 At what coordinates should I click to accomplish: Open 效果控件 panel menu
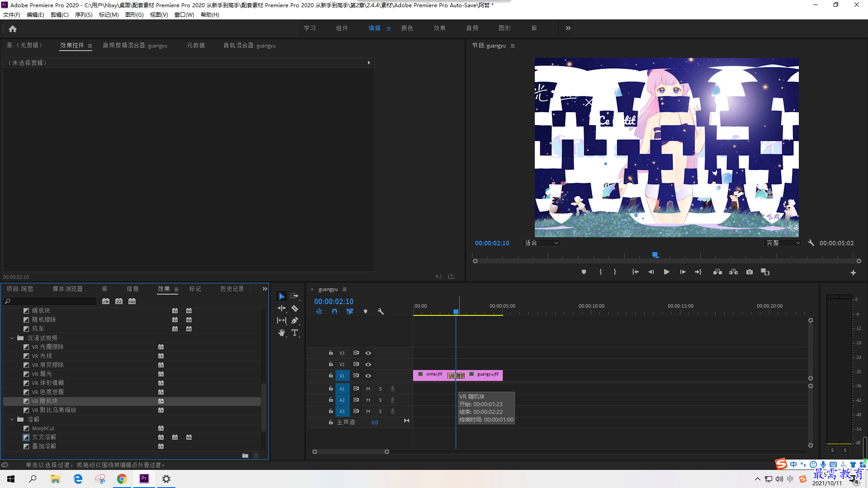90,46
